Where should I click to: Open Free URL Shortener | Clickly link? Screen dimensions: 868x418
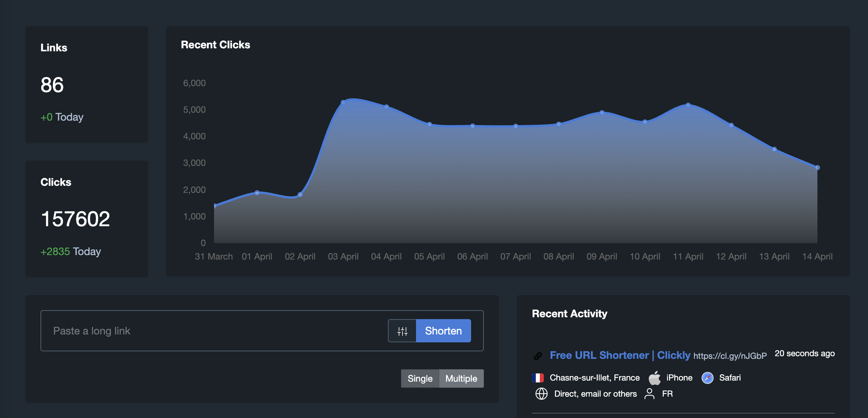pyautogui.click(x=620, y=355)
